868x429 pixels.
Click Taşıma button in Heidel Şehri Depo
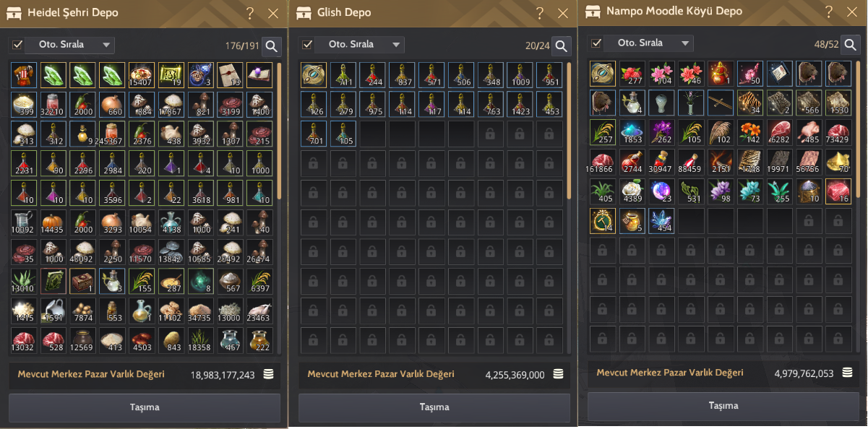(145, 407)
